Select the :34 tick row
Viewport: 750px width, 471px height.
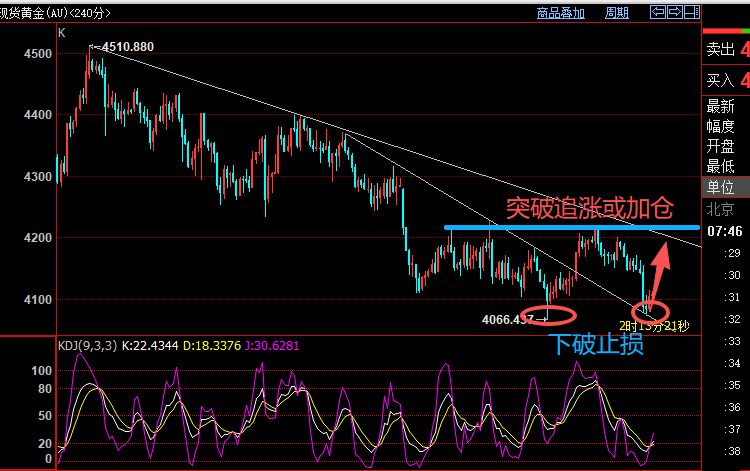click(732, 363)
